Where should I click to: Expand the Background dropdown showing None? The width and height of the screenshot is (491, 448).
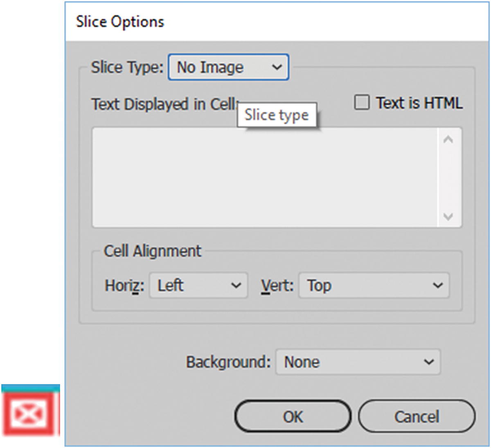coord(358,362)
